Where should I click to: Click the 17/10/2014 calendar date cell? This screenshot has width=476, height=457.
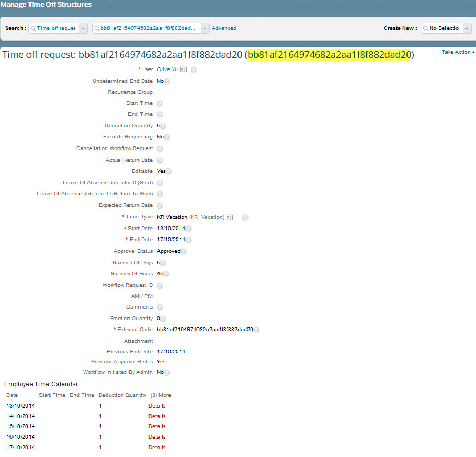[21, 448]
